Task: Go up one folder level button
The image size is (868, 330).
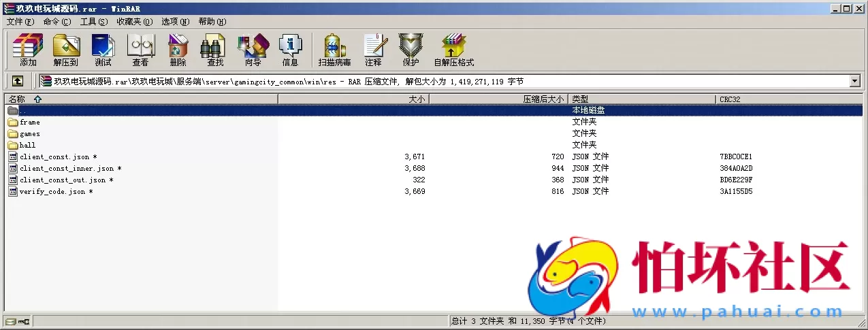Action: coord(18,81)
